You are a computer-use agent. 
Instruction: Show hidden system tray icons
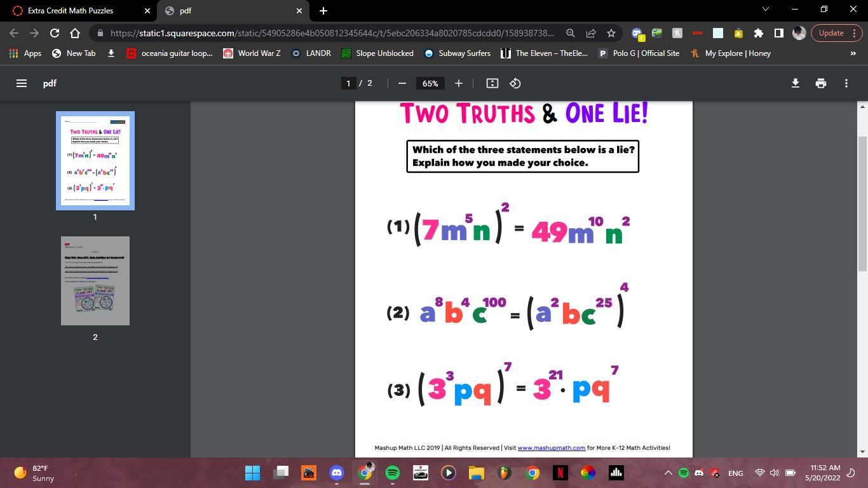point(668,473)
